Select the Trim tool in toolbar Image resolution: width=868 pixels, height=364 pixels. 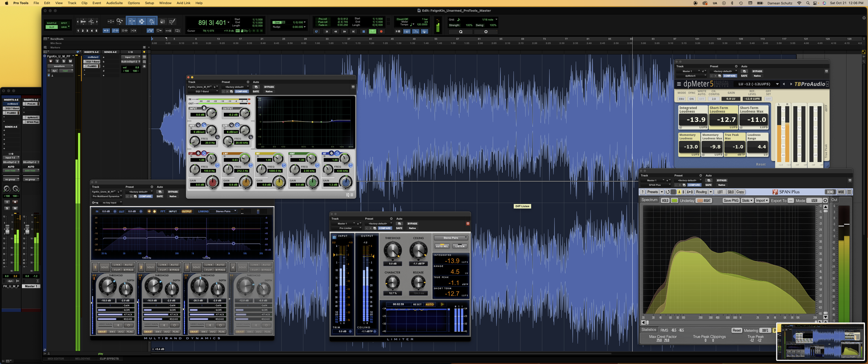point(132,22)
